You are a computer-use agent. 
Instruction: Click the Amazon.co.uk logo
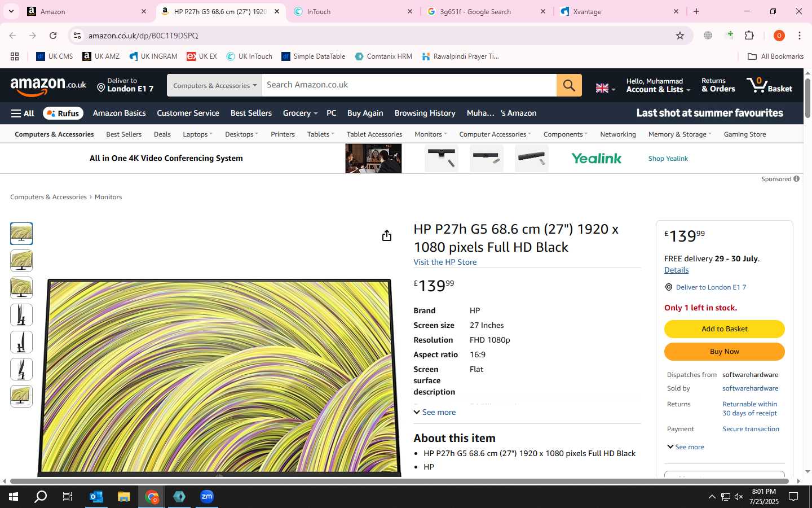coord(48,86)
